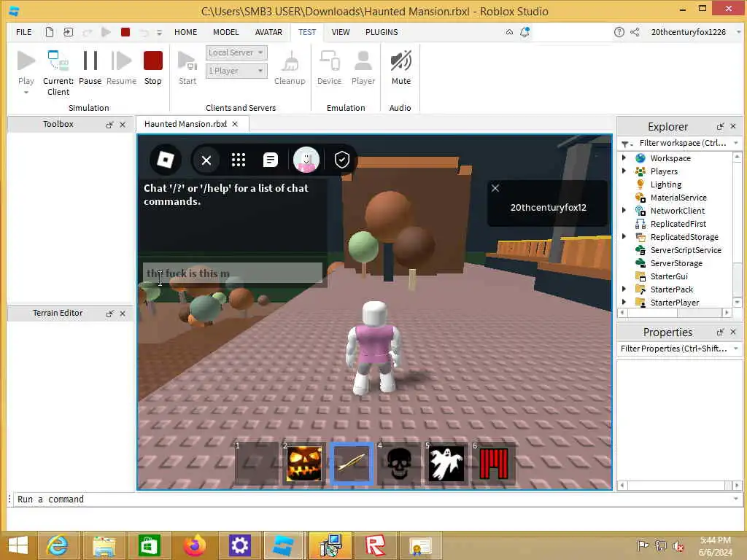
Task: Select MaterialService in the Explorer tree
Action: click(678, 197)
